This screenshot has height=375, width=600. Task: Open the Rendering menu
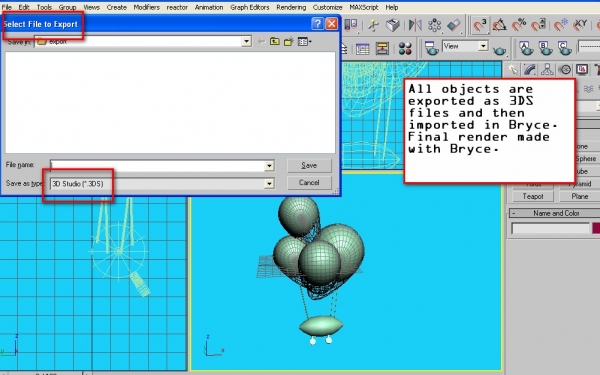pyautogui.click(x=291, y=7)
